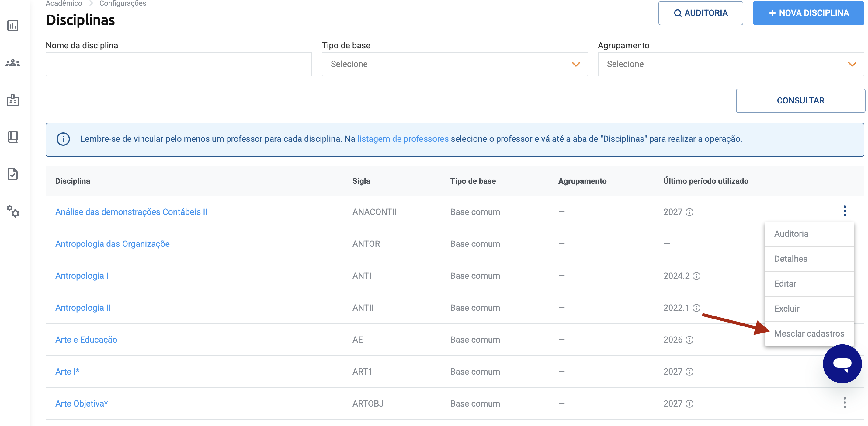Follow the listagem de professores link

403,139
